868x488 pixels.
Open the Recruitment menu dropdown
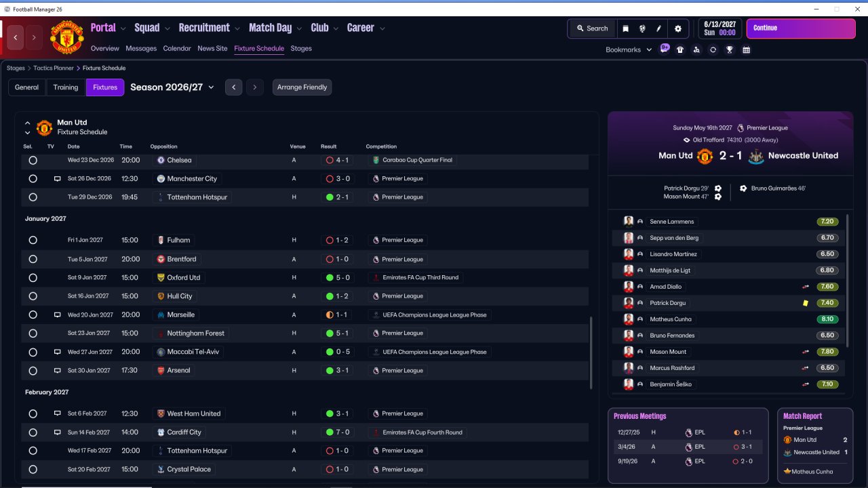click(x=210, y=28)
